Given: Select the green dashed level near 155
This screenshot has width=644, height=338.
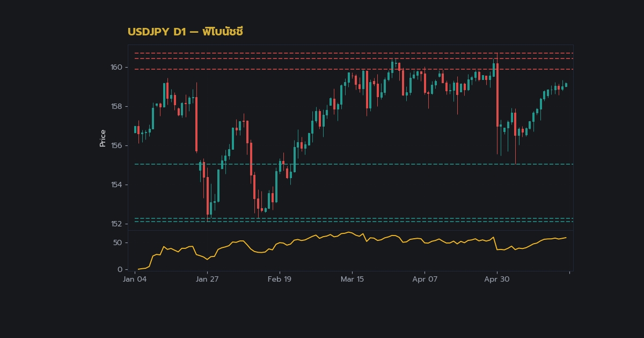Looking at the screenshot, I should 354,164.
